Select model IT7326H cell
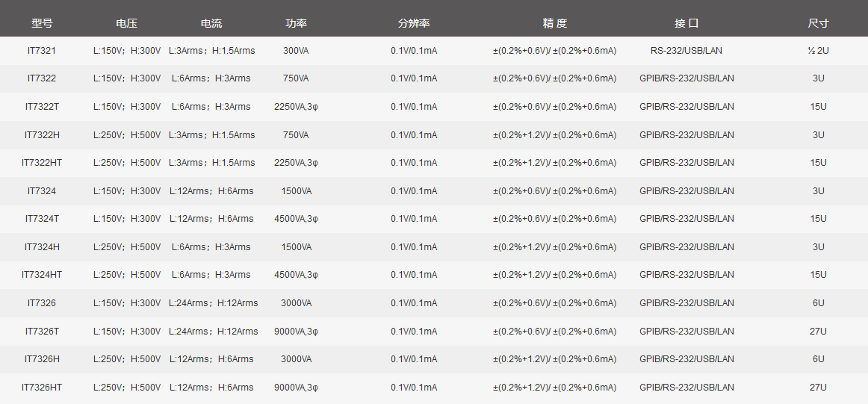 [x=42, y=359]
